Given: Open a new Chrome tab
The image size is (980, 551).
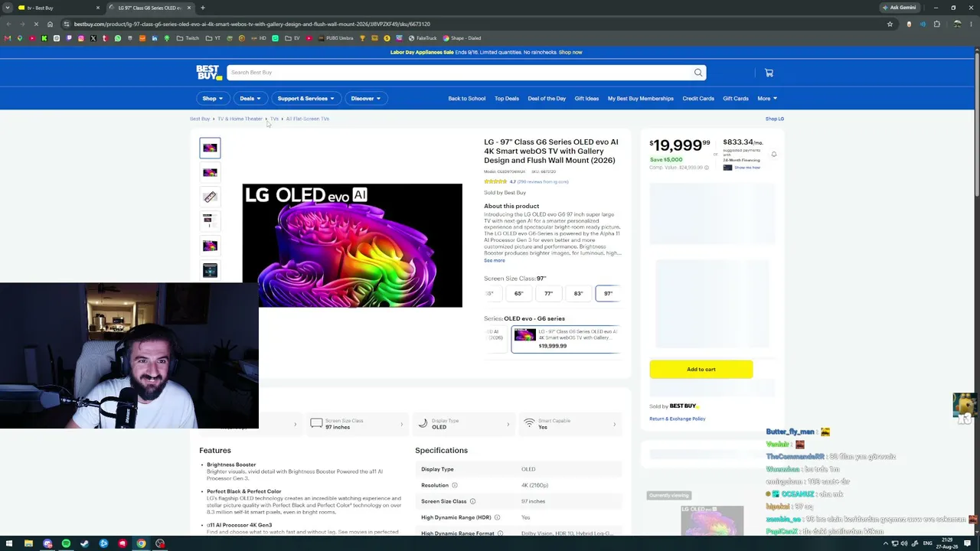Looking at the screenshot, I should [203, 8].
